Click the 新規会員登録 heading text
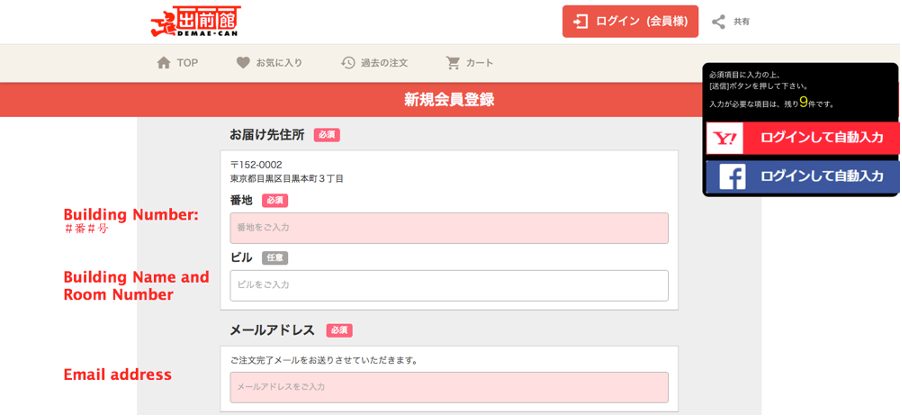 449,100
